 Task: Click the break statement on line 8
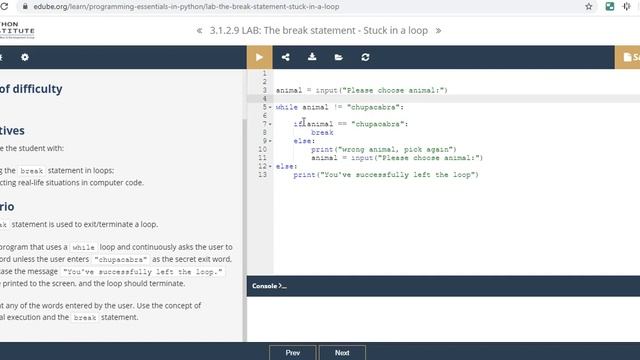click(x=322, y=133)
